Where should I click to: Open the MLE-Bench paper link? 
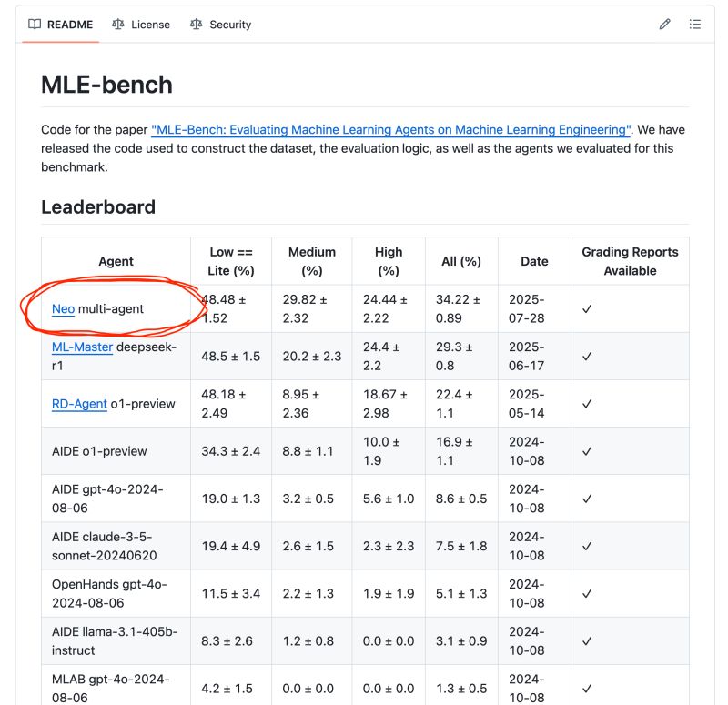tap(391, 130)
